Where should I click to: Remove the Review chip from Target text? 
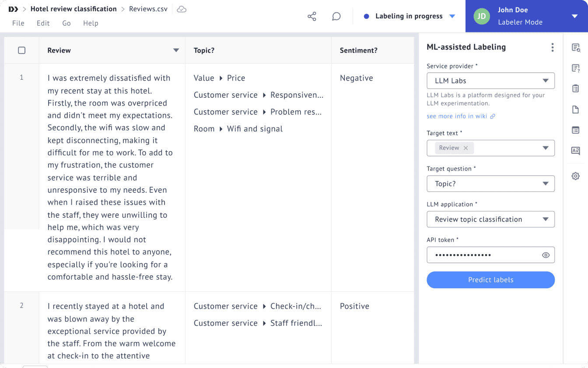click(466, 148)
